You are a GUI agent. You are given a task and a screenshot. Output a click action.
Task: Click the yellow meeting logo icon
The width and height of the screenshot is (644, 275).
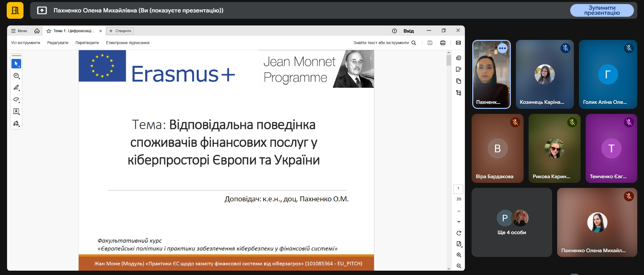(15, 10)
